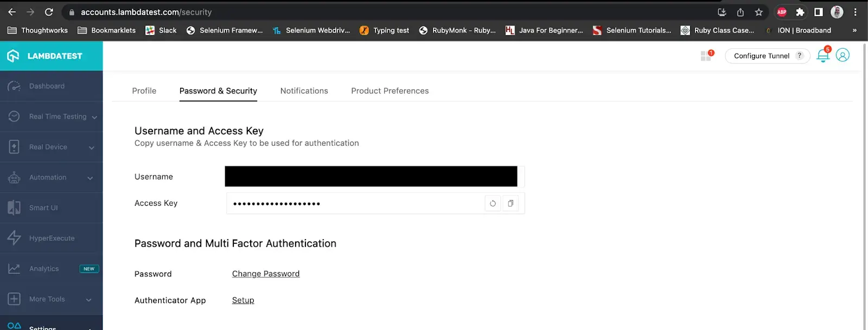
Task: Click the Authenticator App Setup link
Action: pos(243,300)
